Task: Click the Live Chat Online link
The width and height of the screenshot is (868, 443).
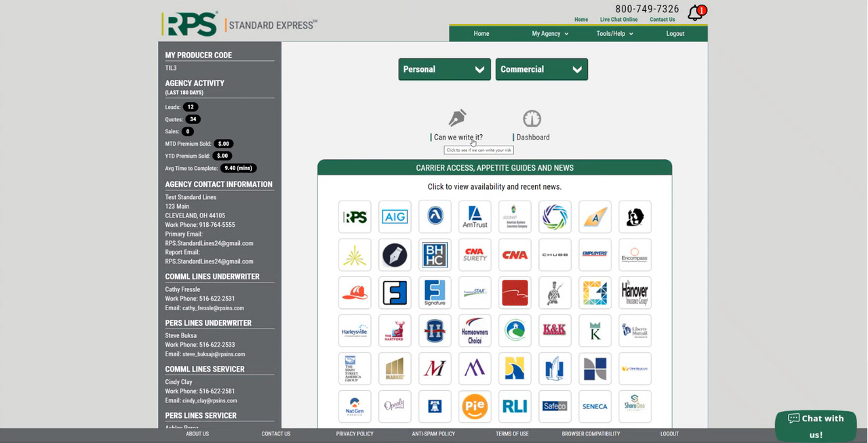Action: [618, 20]
